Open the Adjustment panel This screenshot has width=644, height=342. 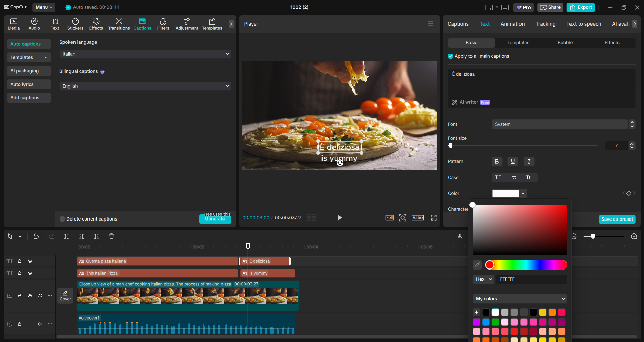pos(187,23)
